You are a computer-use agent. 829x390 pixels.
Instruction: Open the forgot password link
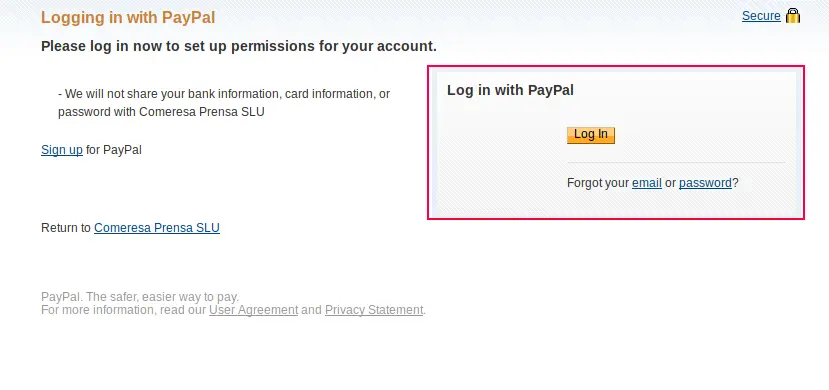coord(705,183)
